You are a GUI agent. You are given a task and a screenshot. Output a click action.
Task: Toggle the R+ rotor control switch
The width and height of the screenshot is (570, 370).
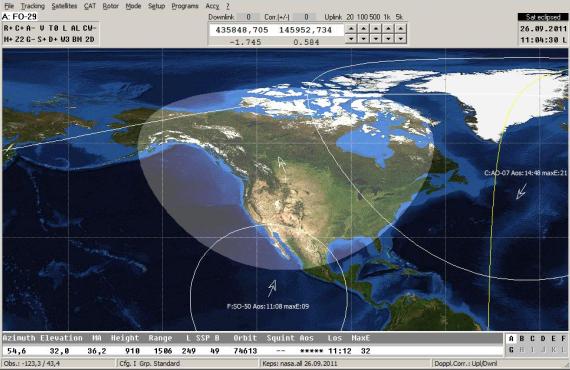[8, 28]
